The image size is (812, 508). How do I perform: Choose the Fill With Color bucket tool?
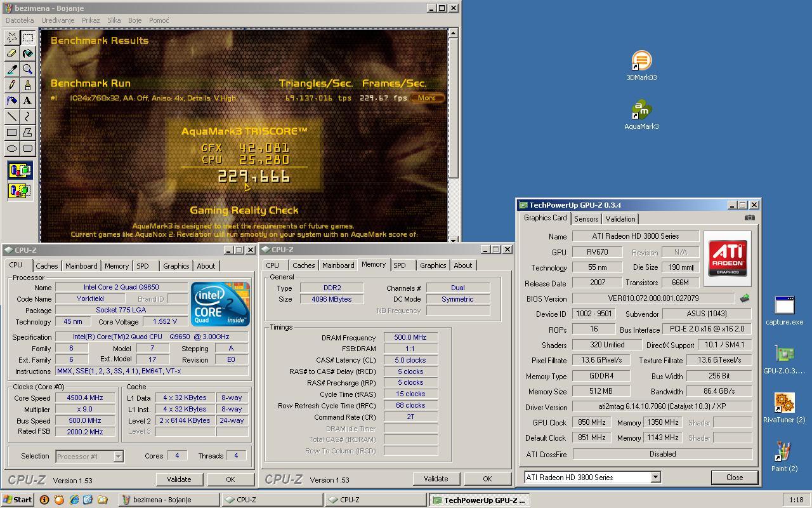click(28, 53)
